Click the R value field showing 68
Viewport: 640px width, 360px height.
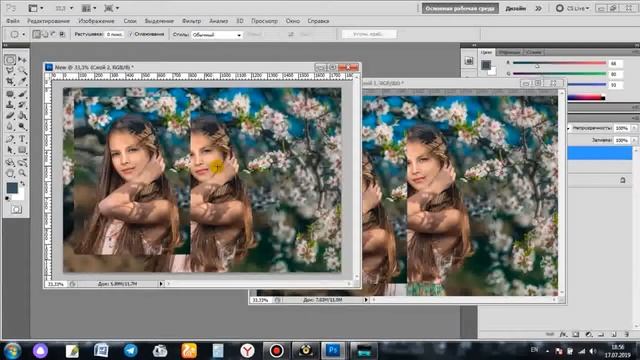(x=615, y=63)
